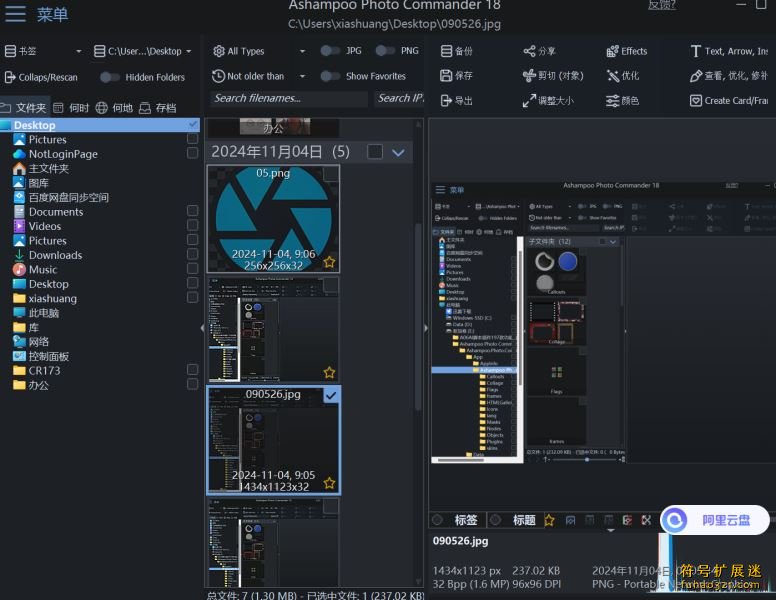Favorite 090526.jpg with its star icon
The height and width of the screenshot is (600, 776).
[329, 483]
